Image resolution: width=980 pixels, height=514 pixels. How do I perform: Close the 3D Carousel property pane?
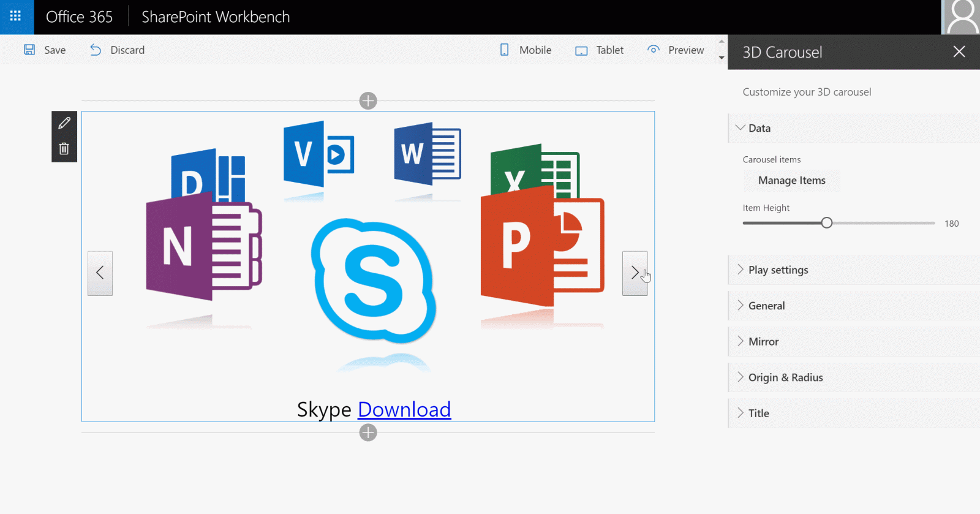[x=959, y=52]
